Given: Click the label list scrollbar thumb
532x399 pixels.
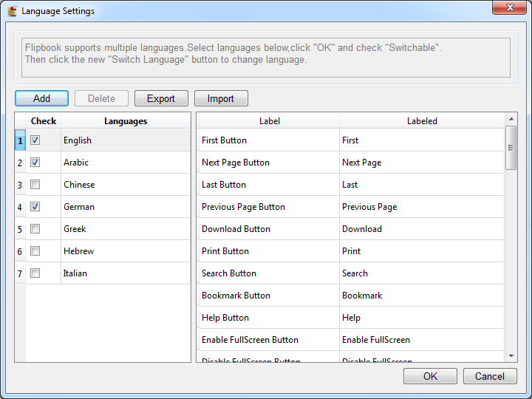Looking at the screenshot, I should pyautogui.click(x=511, y=147).
